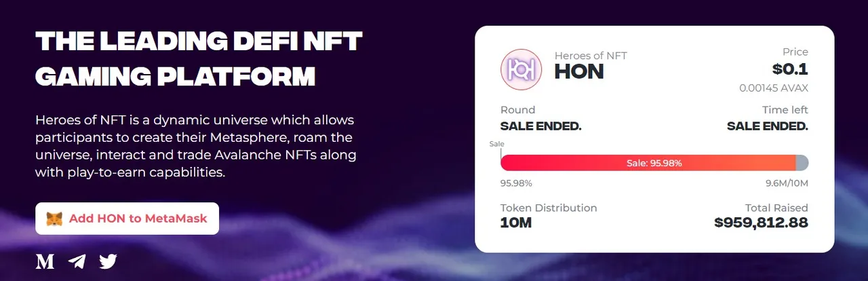
Task: Click the HON token name
Action: tap(579, 72)
